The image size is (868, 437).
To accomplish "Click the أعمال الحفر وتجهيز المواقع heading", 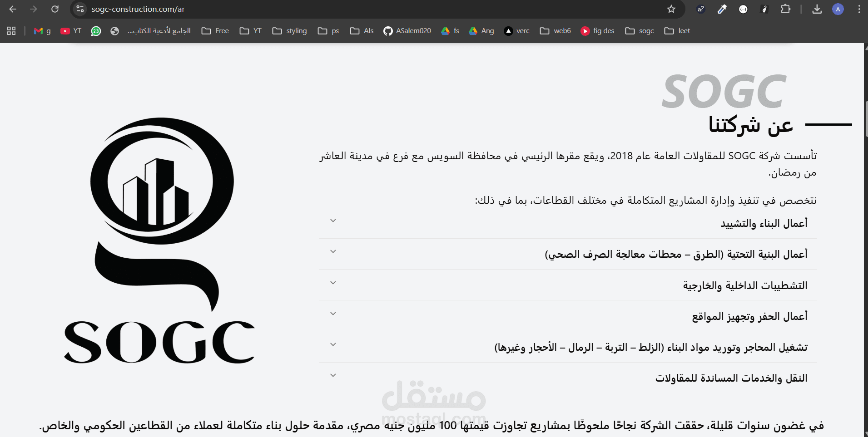I will (x=750, y=316).
